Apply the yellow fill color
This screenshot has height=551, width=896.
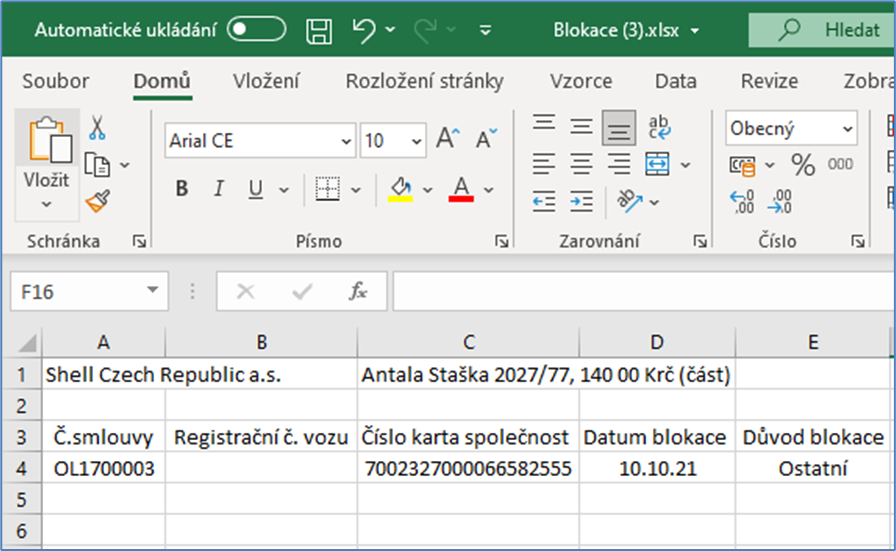401,188
